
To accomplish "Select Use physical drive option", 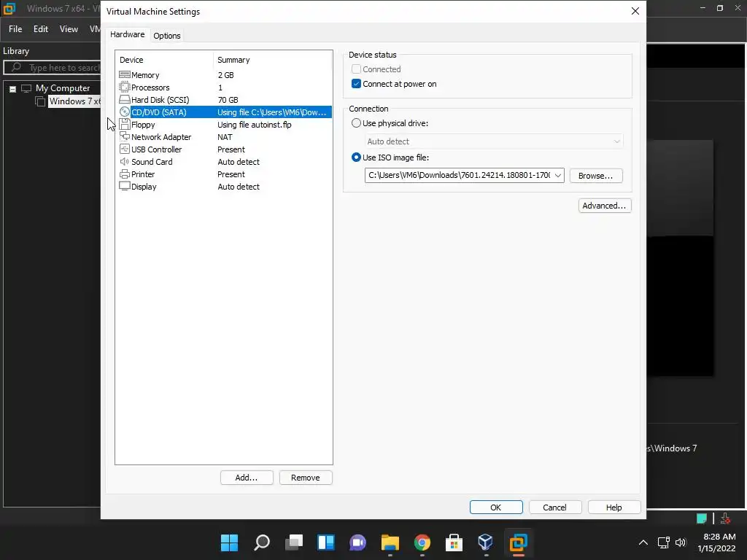I will [x=356, y=122].
